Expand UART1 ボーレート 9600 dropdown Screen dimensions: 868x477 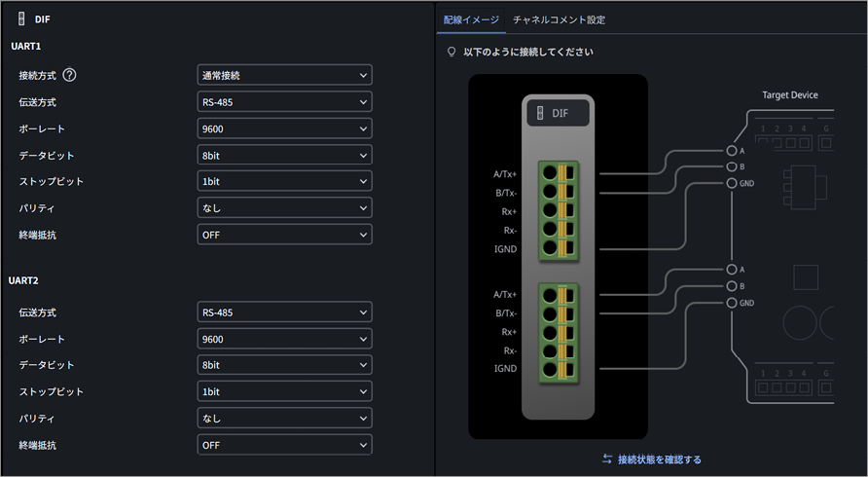coord(284,128)
